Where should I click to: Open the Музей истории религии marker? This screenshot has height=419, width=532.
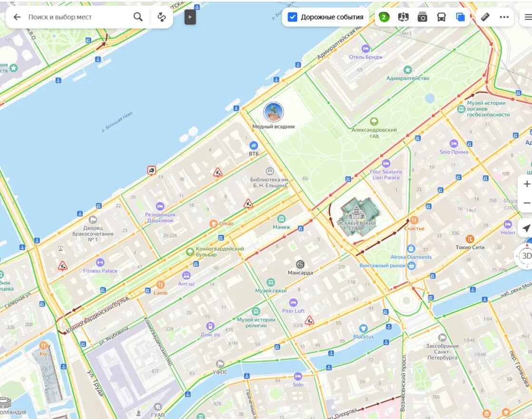256,311
